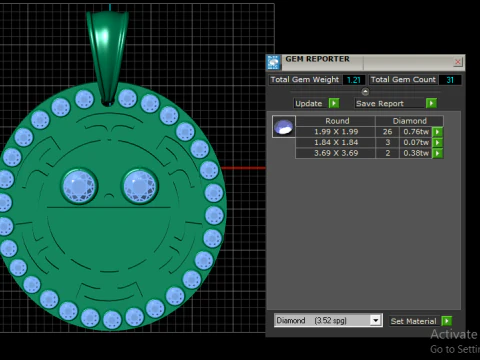Click the right large center diamond on pendant
This screenshot has width=480, height=360.
140,186
